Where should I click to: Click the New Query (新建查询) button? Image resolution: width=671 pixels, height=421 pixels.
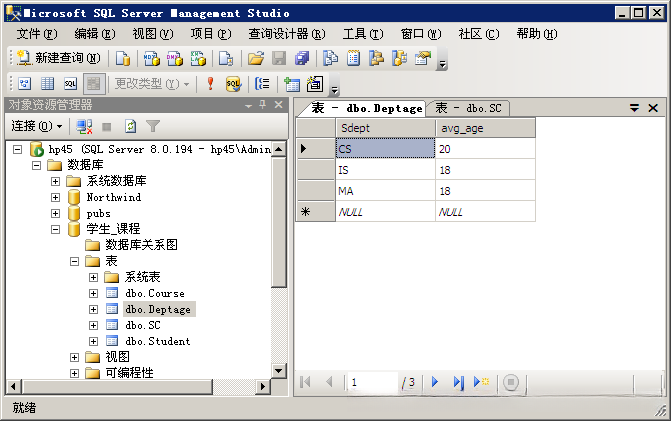[59, 58]
